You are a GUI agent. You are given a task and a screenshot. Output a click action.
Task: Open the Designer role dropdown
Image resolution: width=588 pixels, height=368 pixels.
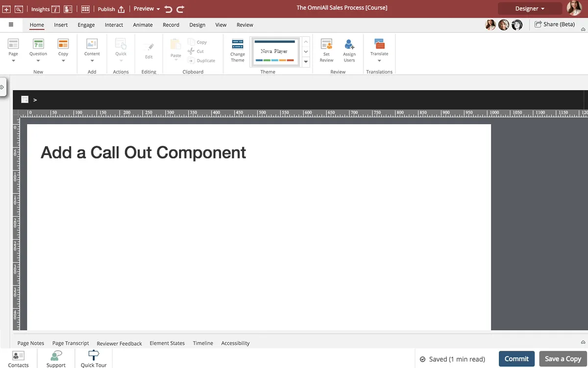(x=530, y=8)
